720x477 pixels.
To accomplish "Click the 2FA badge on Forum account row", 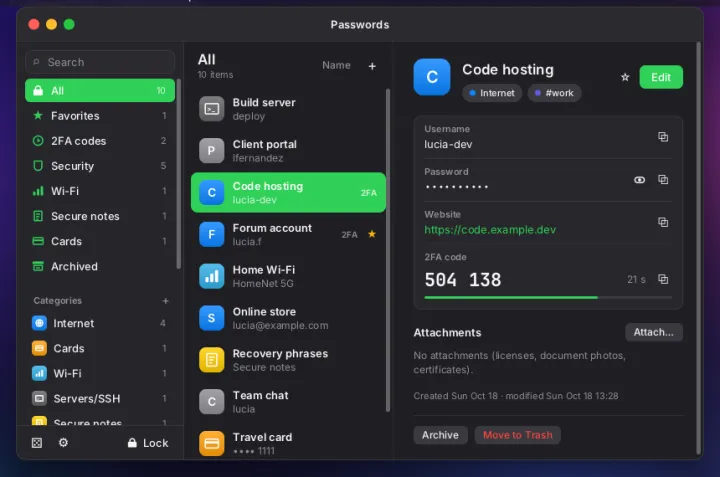I will pyautogui.click(x=349, y=235).
